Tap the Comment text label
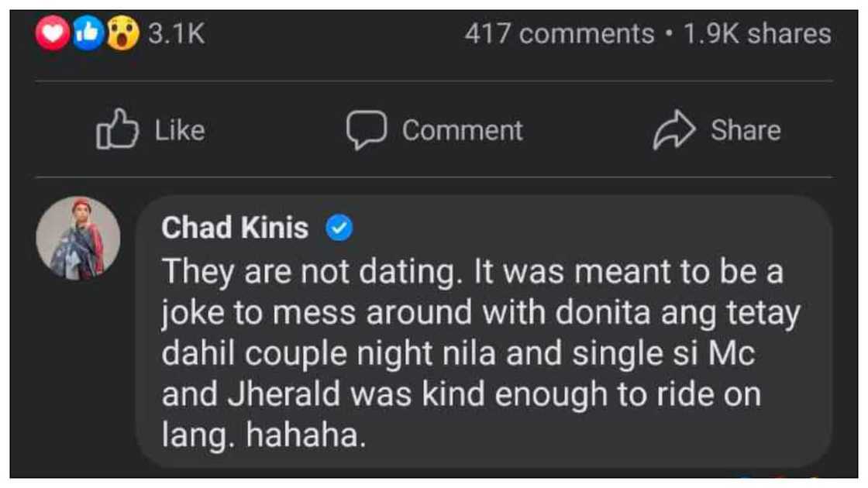868x488 pixels. click(462, 130)
